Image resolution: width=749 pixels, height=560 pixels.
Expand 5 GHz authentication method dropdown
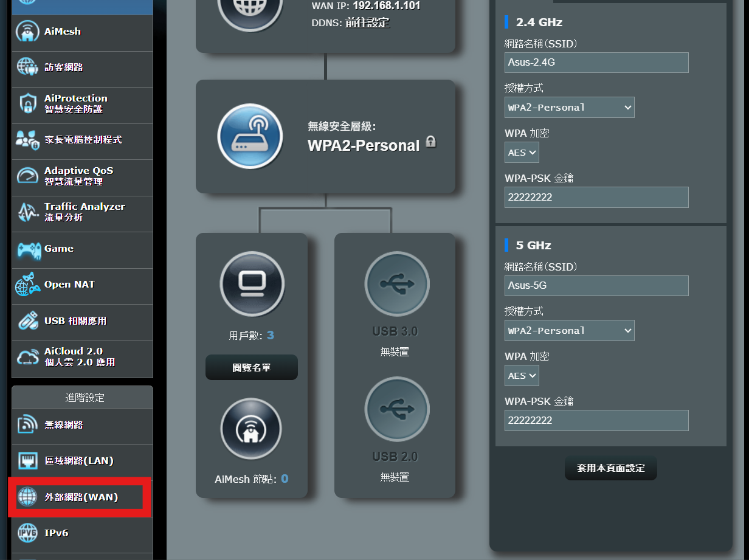569,331
